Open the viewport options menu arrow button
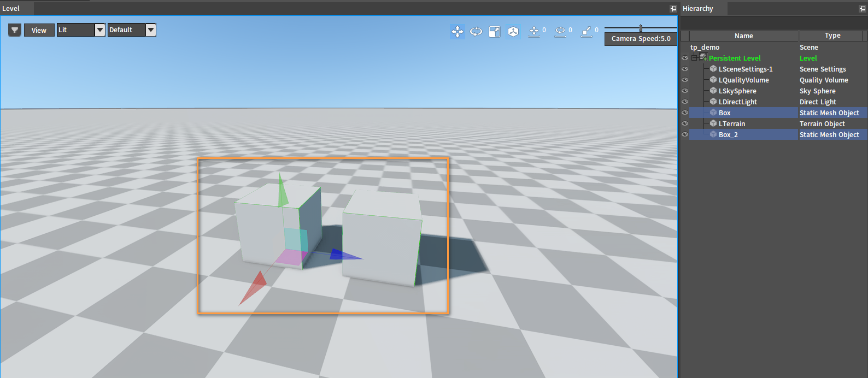 15,30
